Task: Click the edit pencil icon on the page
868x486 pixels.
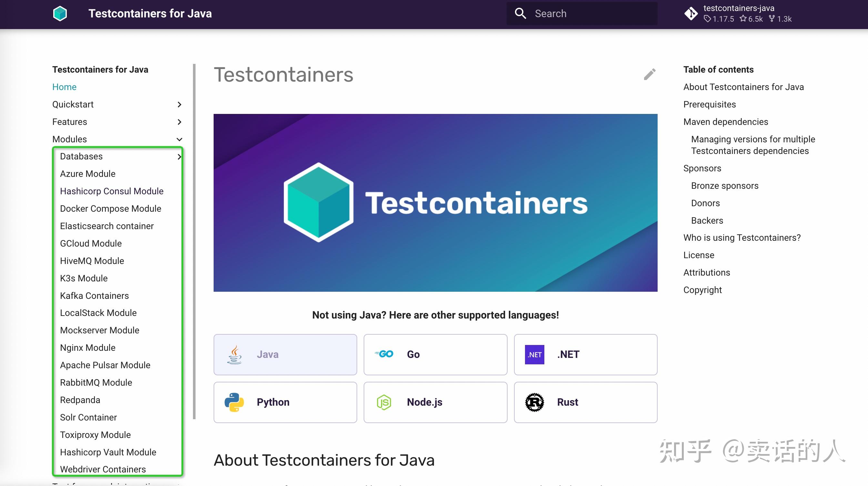Action: pyautogui.click(x=650, y=75)
